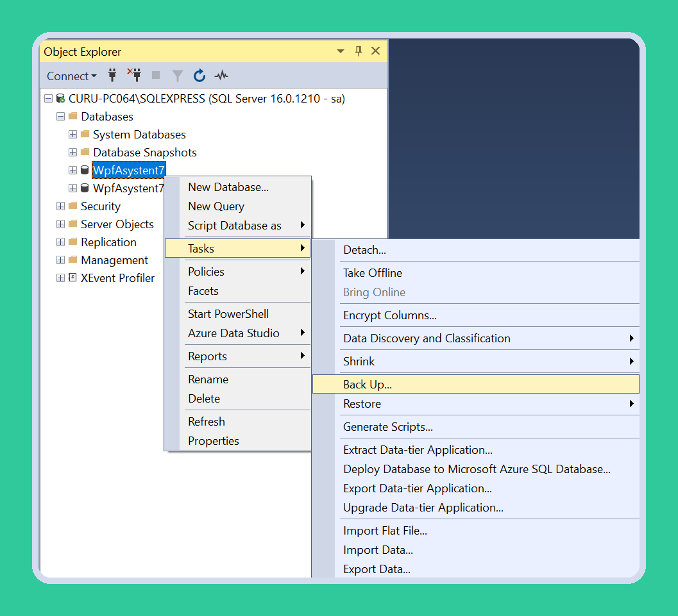Select the Server Objects tree item
The image size is (678, 616).
click(117, 224)
